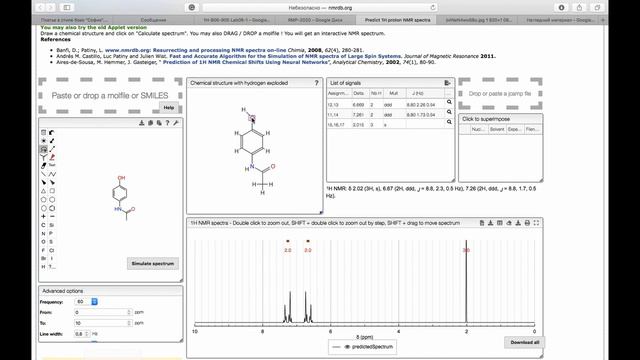Screen dimensions: 640x360
Task: Choose the nitrogen atom N button
Action: (43, 233)
